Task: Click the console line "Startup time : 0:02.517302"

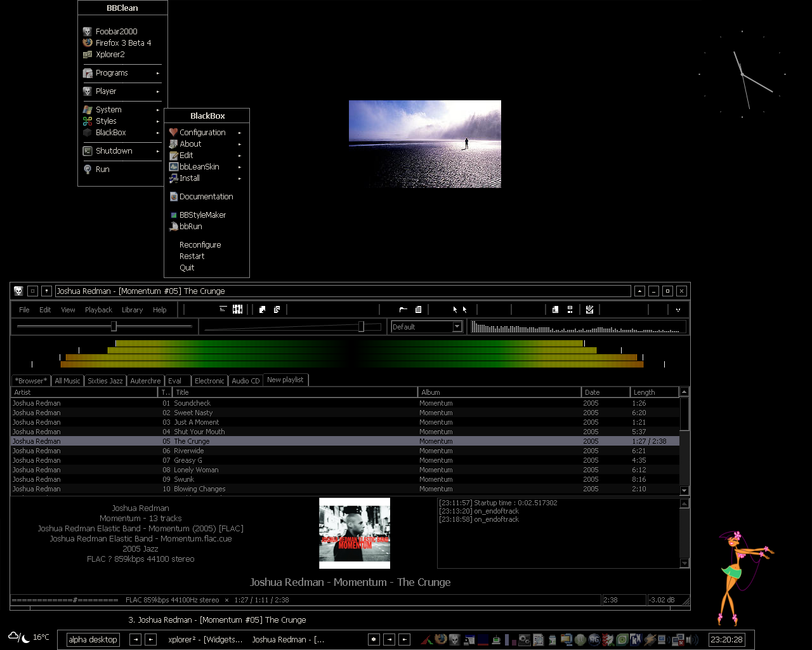Action: coord(498,503)
